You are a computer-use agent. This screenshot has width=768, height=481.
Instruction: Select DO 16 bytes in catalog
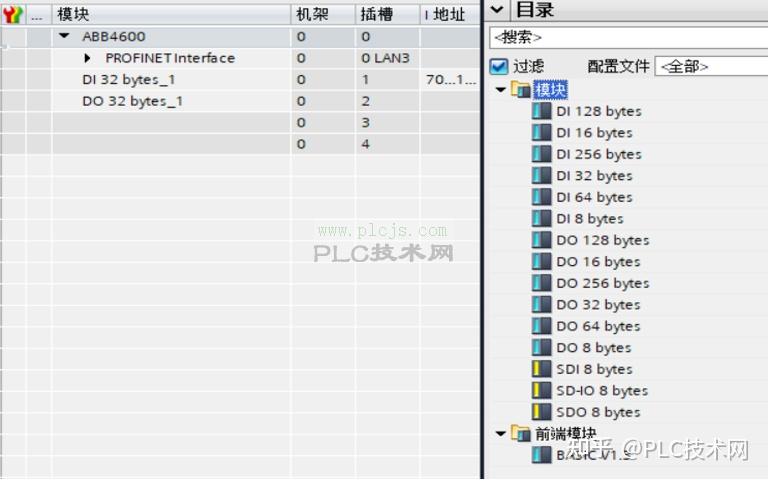[x=599, y=262]
